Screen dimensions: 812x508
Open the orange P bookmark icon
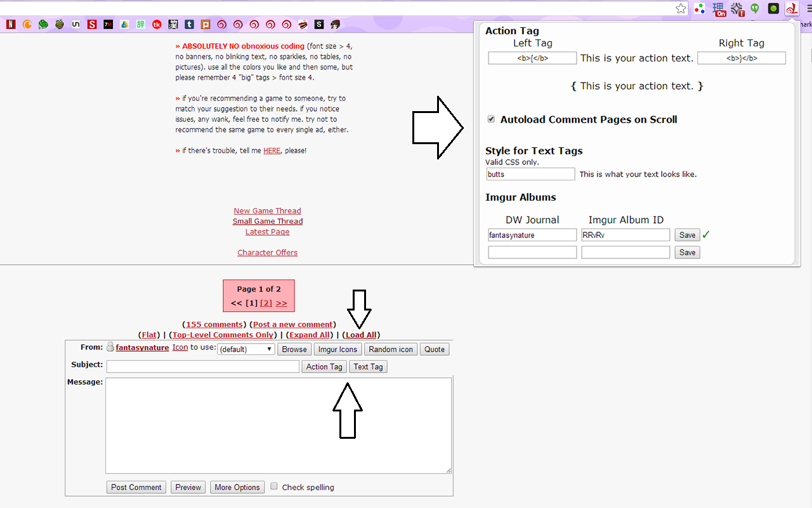206,25
